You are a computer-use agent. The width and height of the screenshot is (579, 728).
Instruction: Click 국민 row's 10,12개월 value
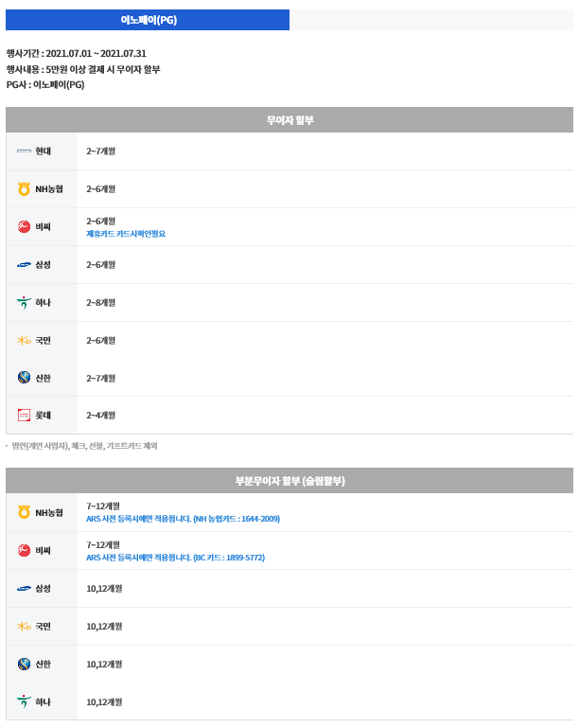(x=104, y=627)
